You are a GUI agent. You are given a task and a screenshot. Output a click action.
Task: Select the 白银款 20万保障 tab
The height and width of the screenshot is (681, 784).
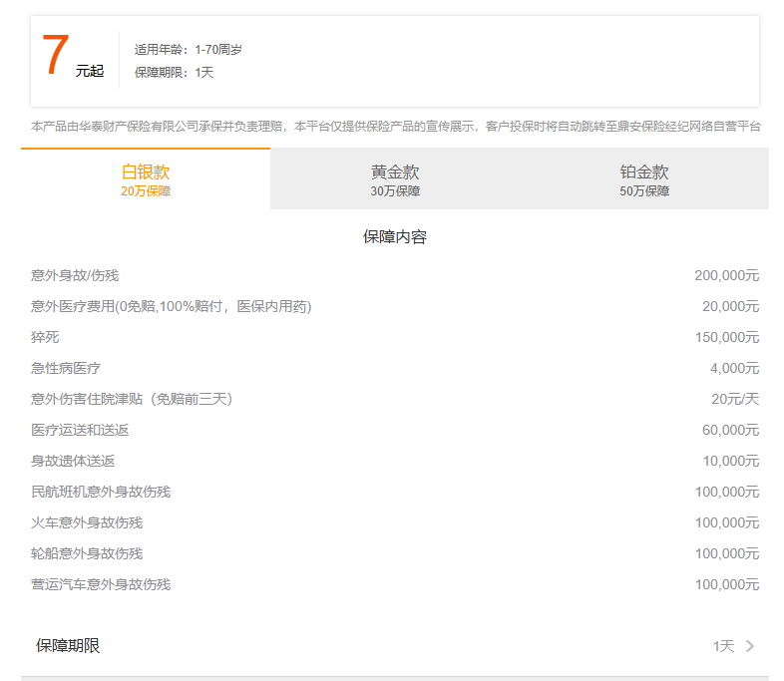(x=146, y=179)
